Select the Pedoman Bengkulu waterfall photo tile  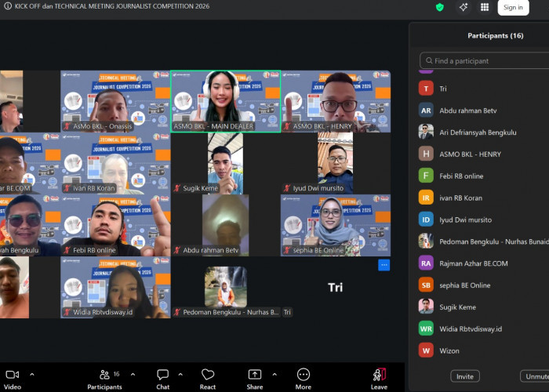(x=226, y=287)
